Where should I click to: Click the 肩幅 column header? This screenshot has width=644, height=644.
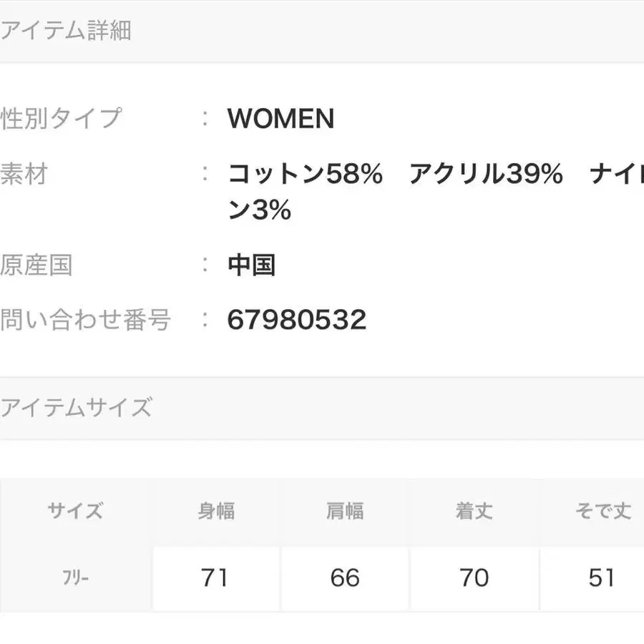tap(345, 512)
